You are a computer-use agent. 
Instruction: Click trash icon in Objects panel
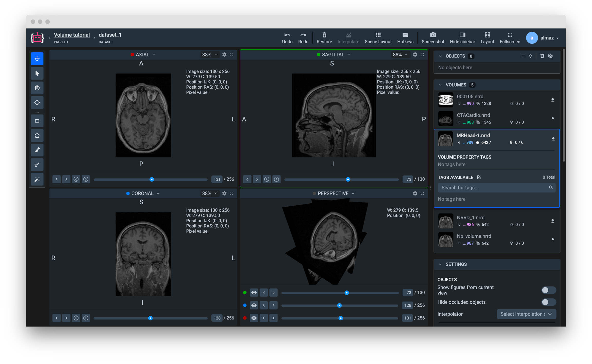pyautogui.click(x=542, y=56)
